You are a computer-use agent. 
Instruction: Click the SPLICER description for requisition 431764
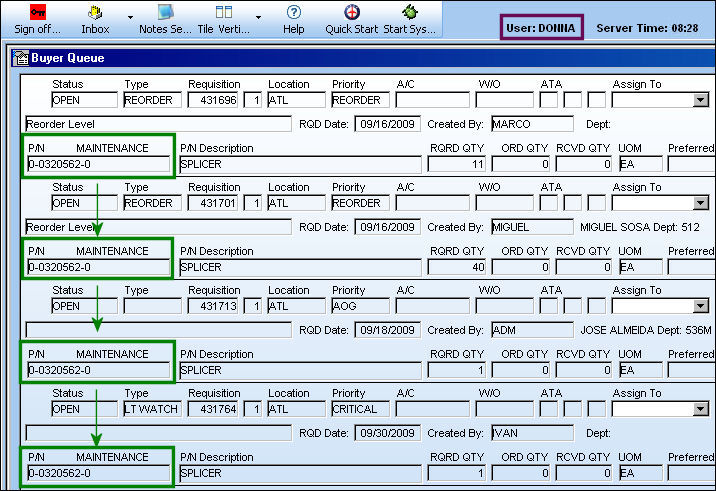300,473
